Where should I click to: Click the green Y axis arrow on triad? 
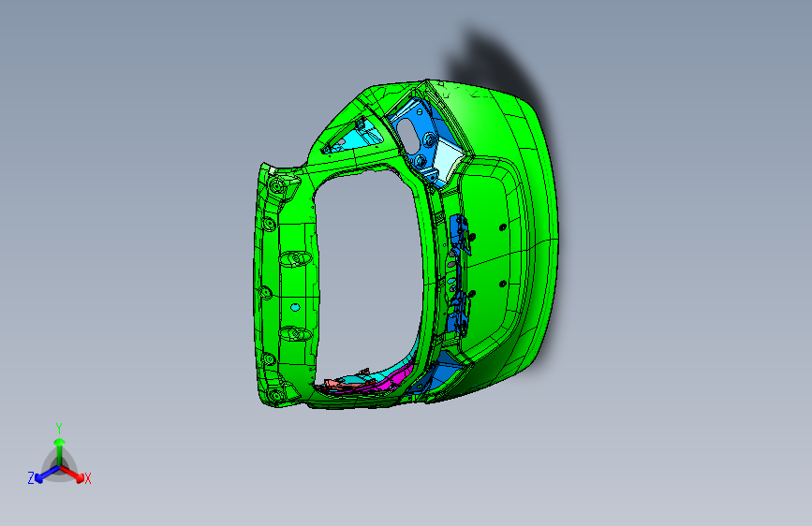tap(60, 450)
